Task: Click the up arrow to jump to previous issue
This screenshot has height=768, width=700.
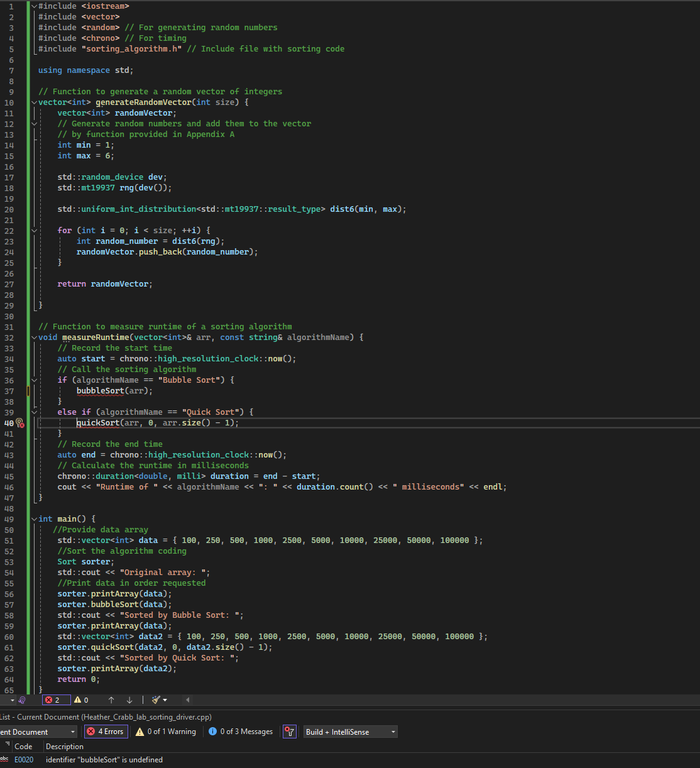Action: tap(111, 699)
